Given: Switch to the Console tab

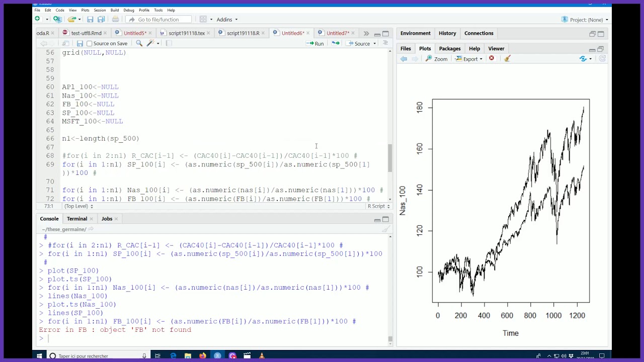Looking at the screenshot, I should click(x=49, y=219).
